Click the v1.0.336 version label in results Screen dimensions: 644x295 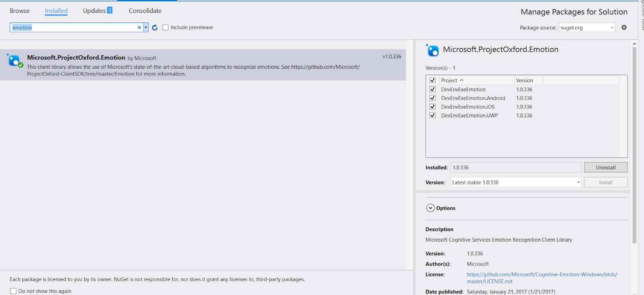(392, 57)
